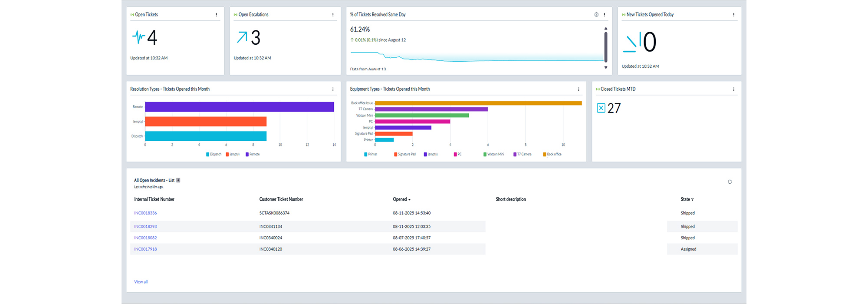The height and width of the screenshot is (304, 868).
Task: Open incident INC0018336
Action: (145, 213)
